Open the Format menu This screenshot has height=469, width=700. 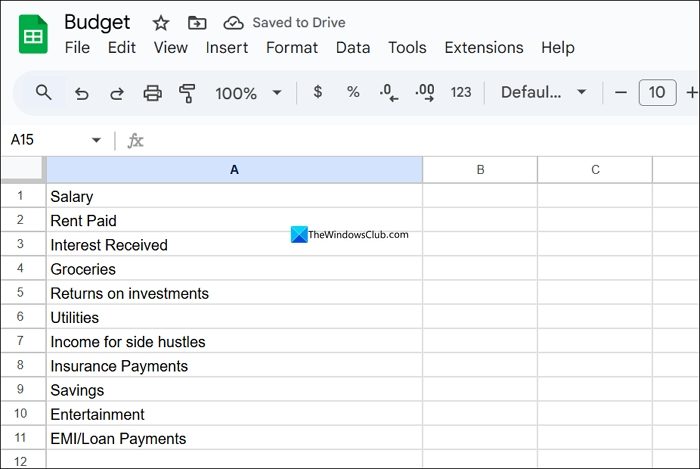(x=292, y=48)
